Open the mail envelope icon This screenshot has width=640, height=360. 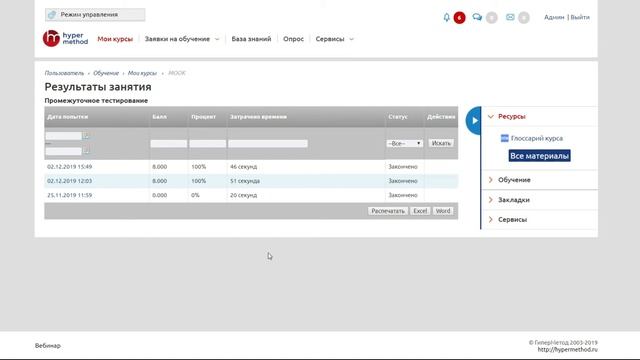(510, 17)
